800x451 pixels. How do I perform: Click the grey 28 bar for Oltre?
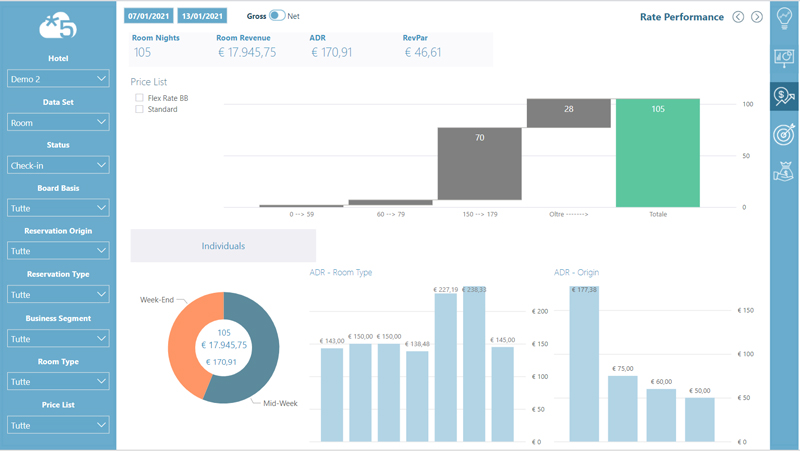tap(568, 113)
